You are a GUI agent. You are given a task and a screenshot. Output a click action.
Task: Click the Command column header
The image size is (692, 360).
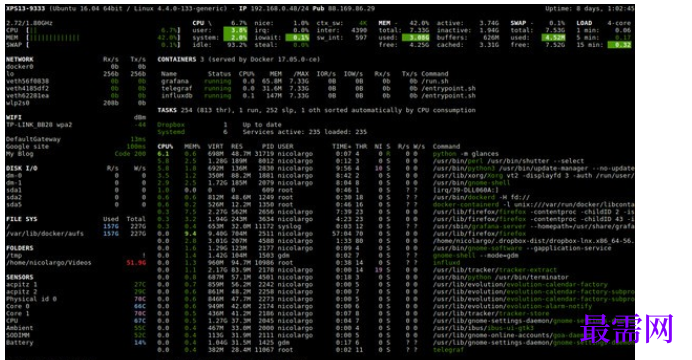446,146
